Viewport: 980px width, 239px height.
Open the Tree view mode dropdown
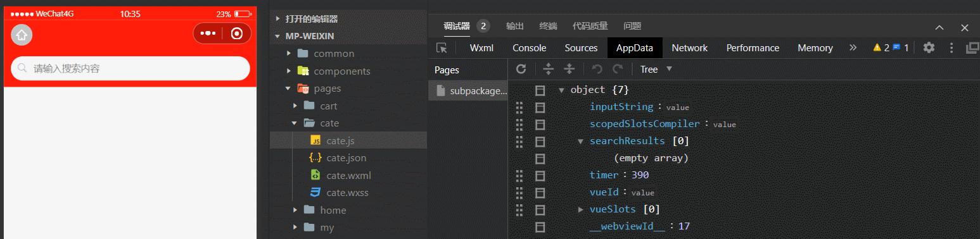[x=656, y=69]
